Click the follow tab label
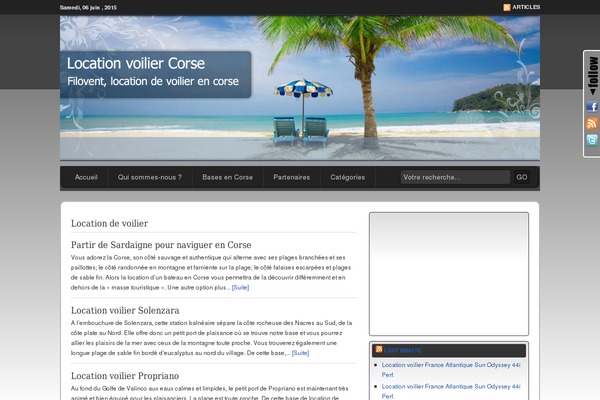The width and height of the screenshot is (600, 400). coord(593,75)
